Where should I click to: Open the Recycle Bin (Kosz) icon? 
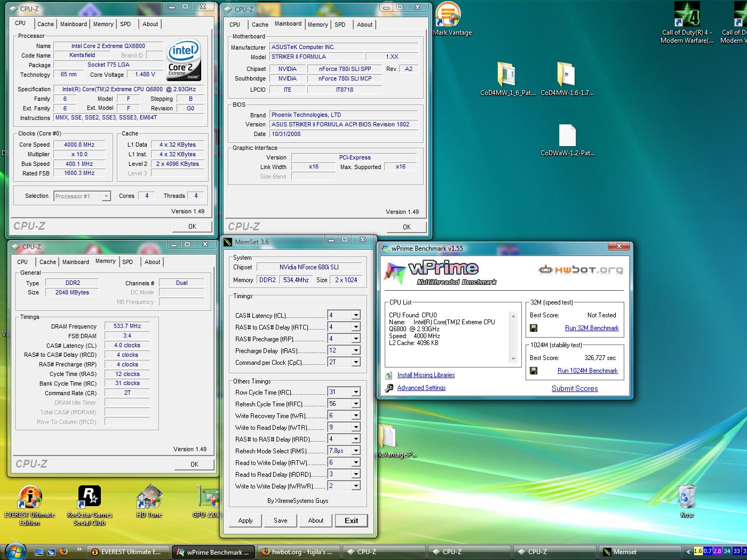[x=687, y=501]
